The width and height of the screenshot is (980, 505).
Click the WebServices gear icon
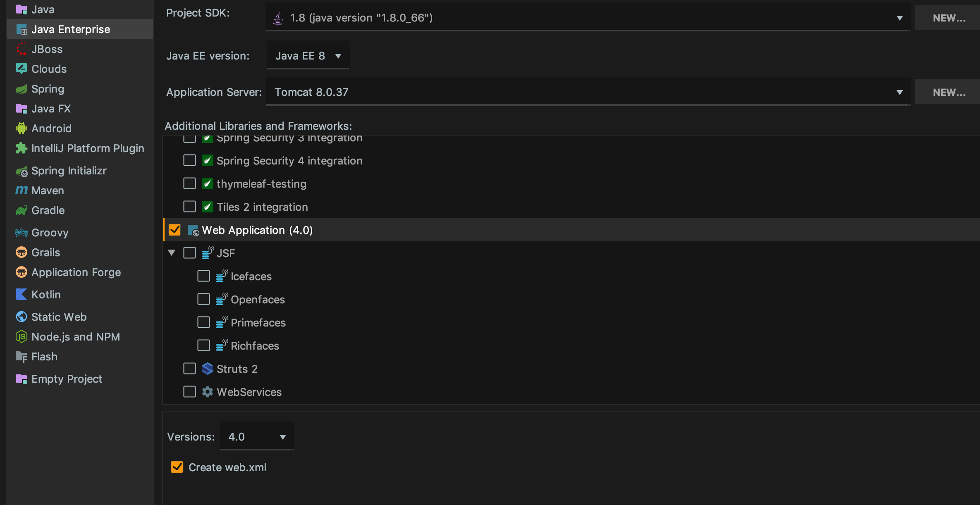pyautogui.click(x=208, y=392)
